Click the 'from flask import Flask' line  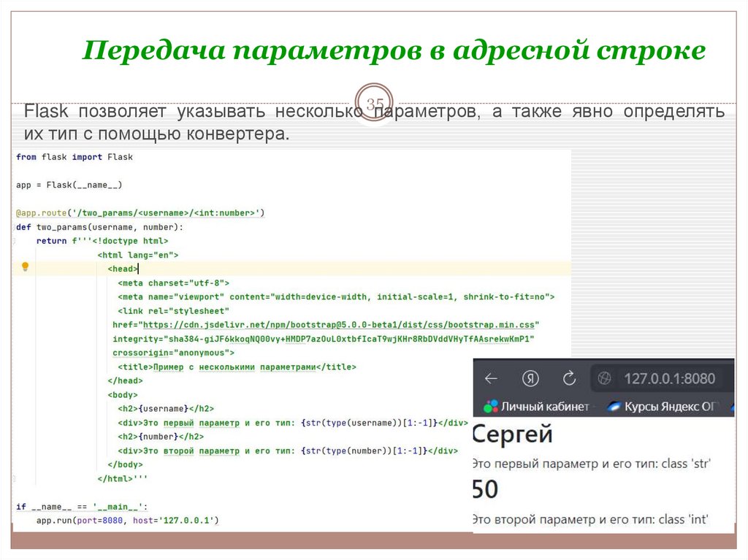pos(75,157)
